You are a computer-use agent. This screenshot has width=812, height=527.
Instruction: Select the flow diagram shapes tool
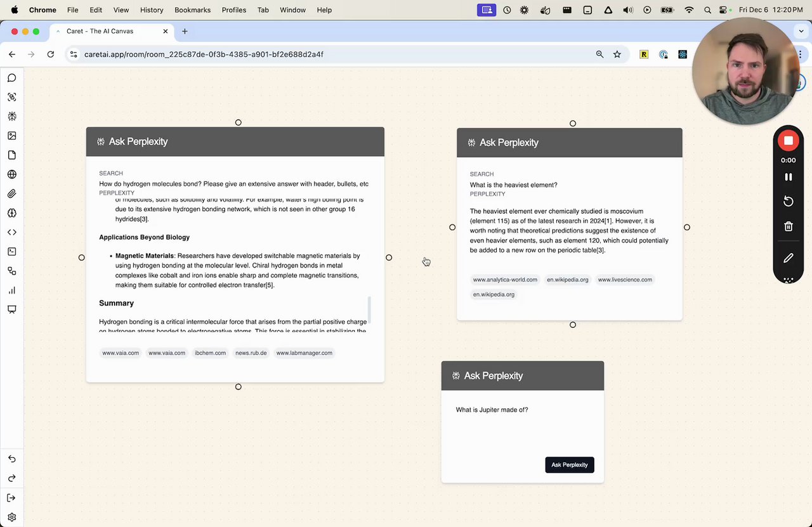click(11, 271)
